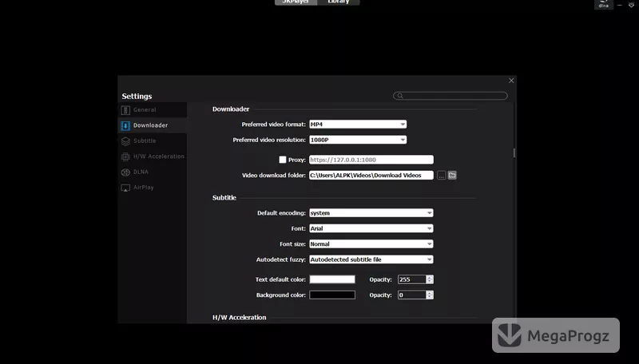The width and height of the screenshot is (639, 364).
Task: Expand the Font dropdown showing Arial
Action: pos(371,228)
